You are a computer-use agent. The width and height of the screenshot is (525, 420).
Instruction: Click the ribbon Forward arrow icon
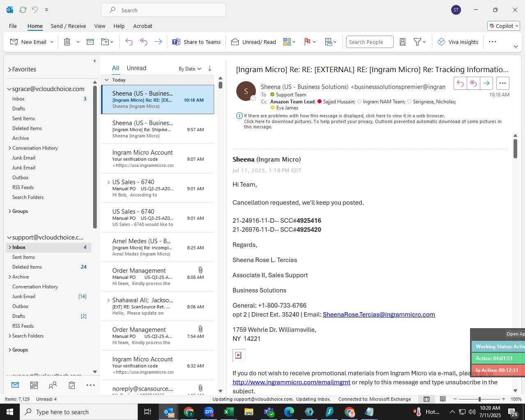click(x=158, y=42)
